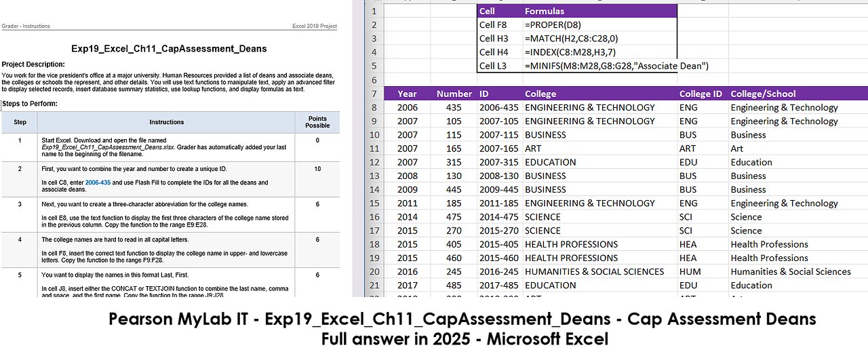Click uppercase 'ART' college cell in row 11
Image resolution: width=868 pixels, height=354 pixels.
point(600,149)
